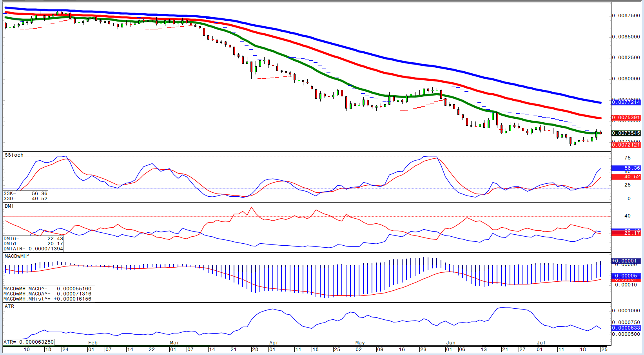Click the 0.0080000 price axis label

pos(626,79)
